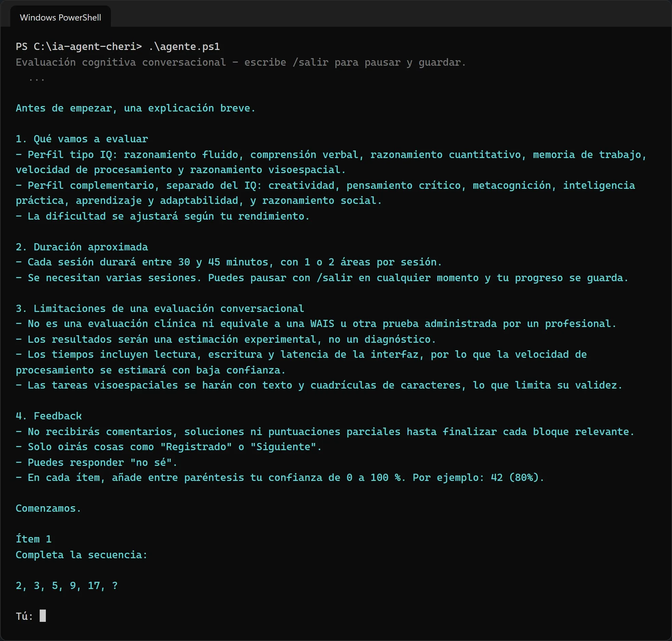Viewport: 672px width, 641px height.
Task: Click the "Ítem 1" label
Action: pos(34,539)
